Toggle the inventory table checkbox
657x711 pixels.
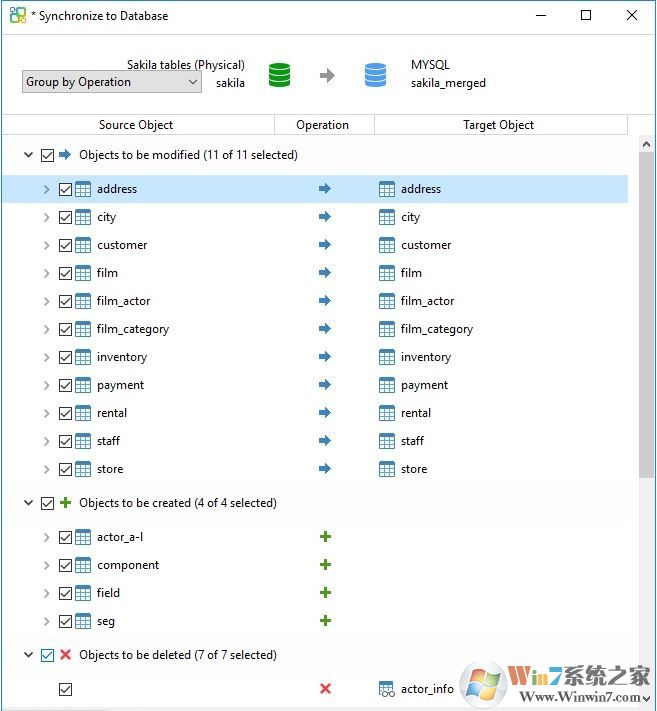[x=65, y=357]
